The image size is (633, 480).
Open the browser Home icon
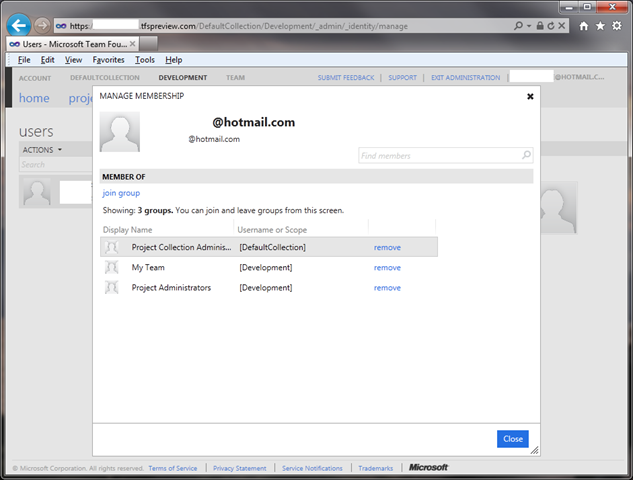click(x=583, y=26)
